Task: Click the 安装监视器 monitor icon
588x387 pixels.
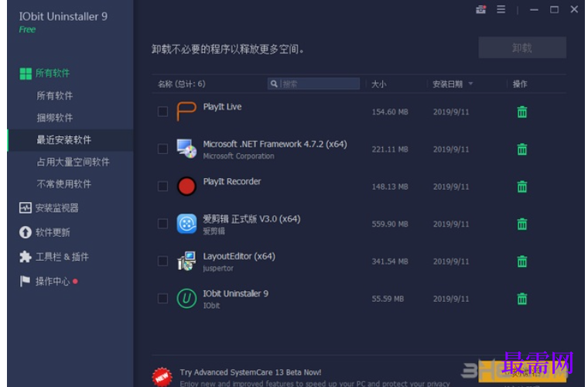Action: [x=25, y=207]
